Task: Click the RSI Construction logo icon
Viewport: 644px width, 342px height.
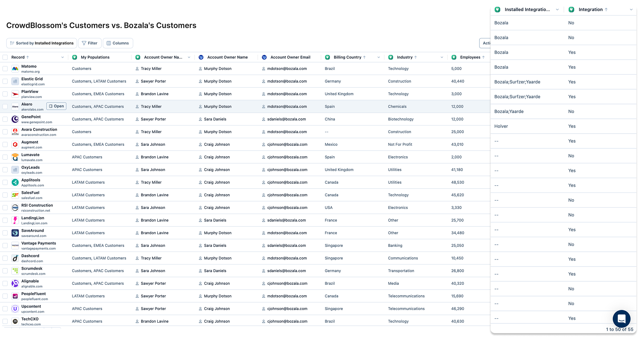Action: (15, 208)
